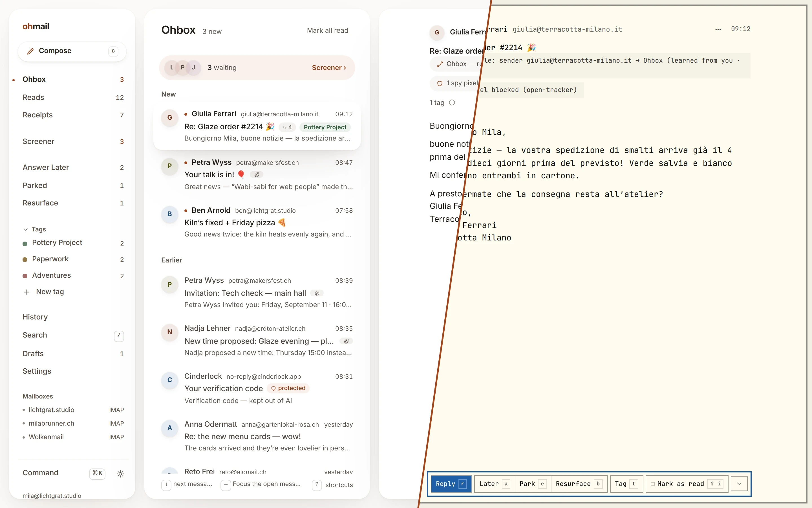Screen dimensions: 812x508
Task: Open Petra Wyss's Your talk is in! email
Action: (257, 174)
